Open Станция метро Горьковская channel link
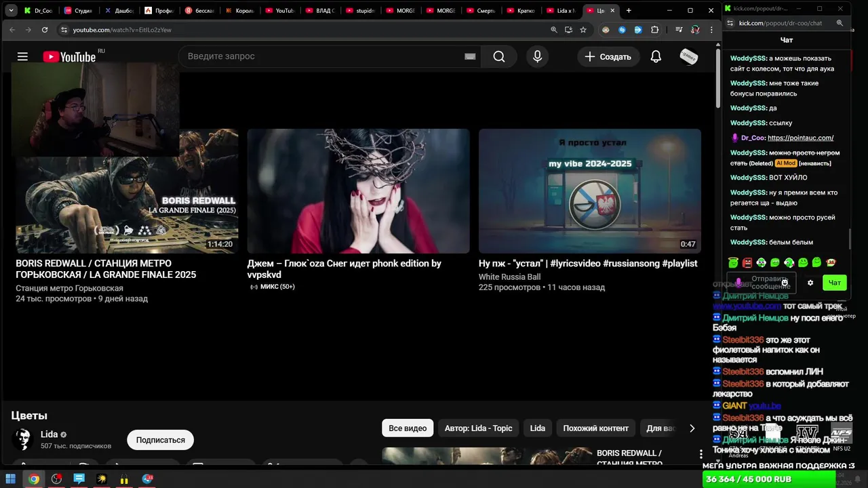Screen dimensions: 868x488 point(69,288)
